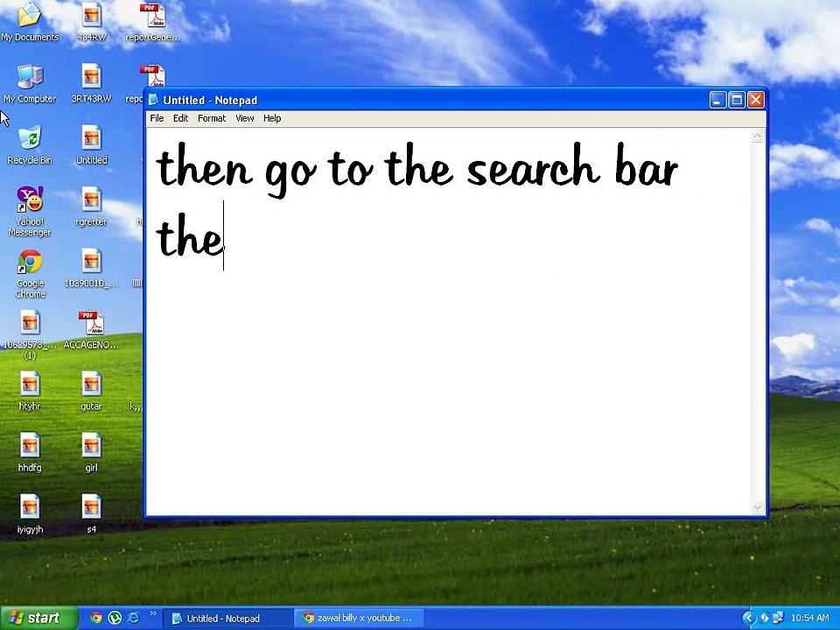Image resolution: width=840 pixels, height=630 pixels.
Task: Minimize the Notepad window
Action: [x=717, y=100]
